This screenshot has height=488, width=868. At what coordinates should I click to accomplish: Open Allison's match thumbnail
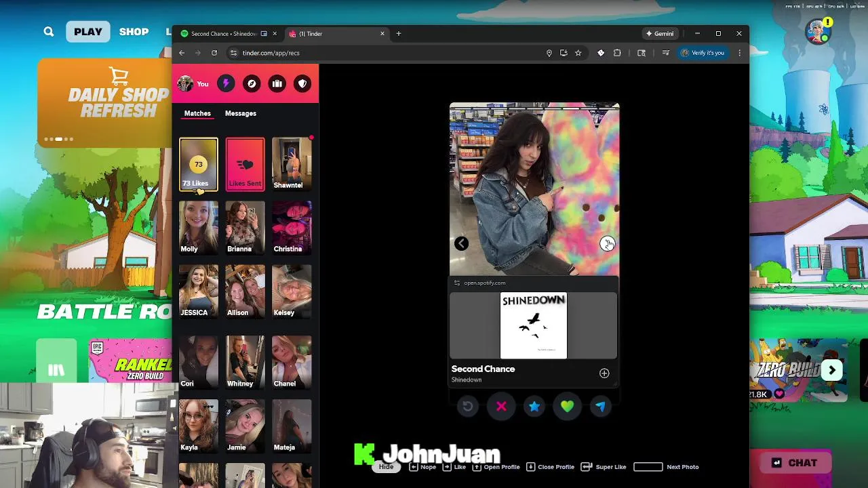(245, 292)
